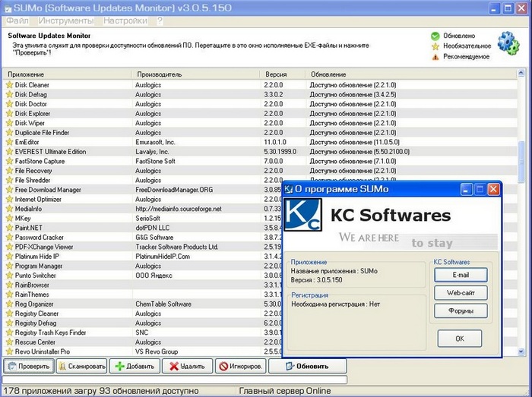
Task: Open the Файл menu
Action: [17, 21]
